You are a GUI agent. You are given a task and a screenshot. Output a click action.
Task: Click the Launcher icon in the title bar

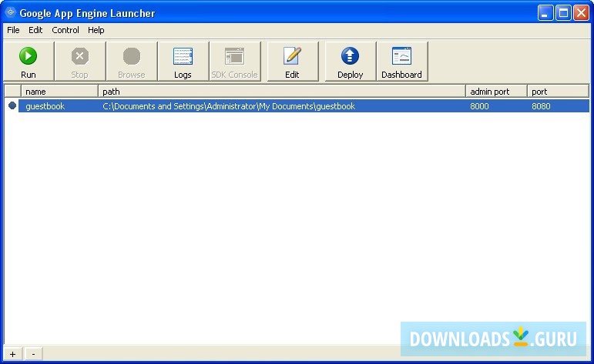tap(11, 12)
